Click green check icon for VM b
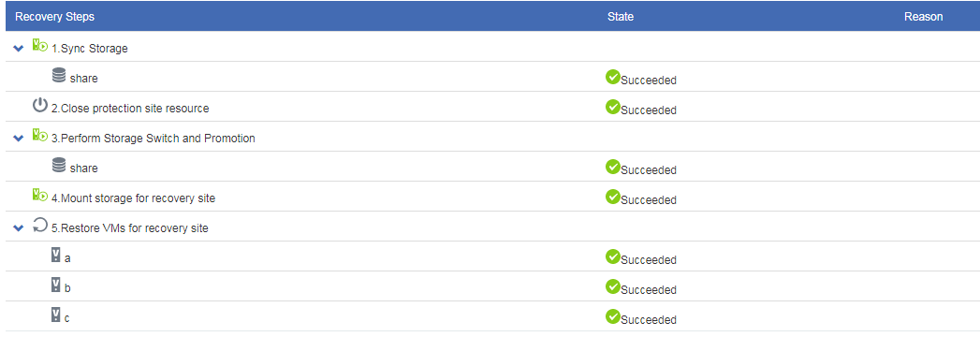The height and width of the screenshot is (337, 980). tap(612, 286)
